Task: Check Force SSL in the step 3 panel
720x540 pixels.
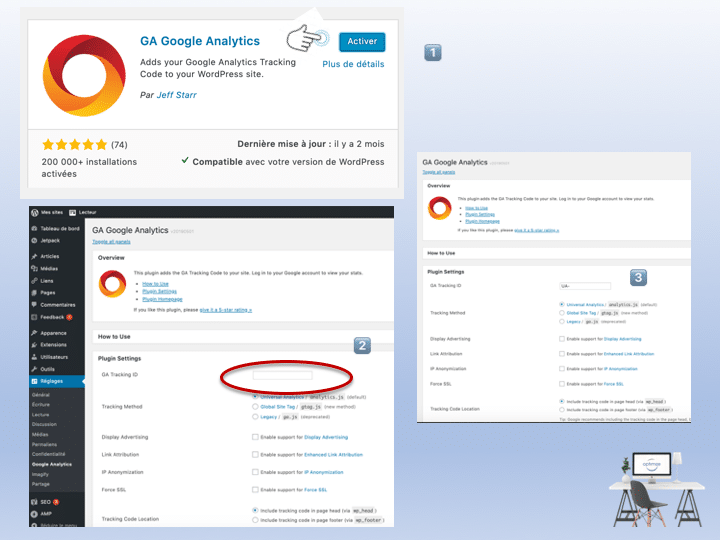Action: click(561, 383)
